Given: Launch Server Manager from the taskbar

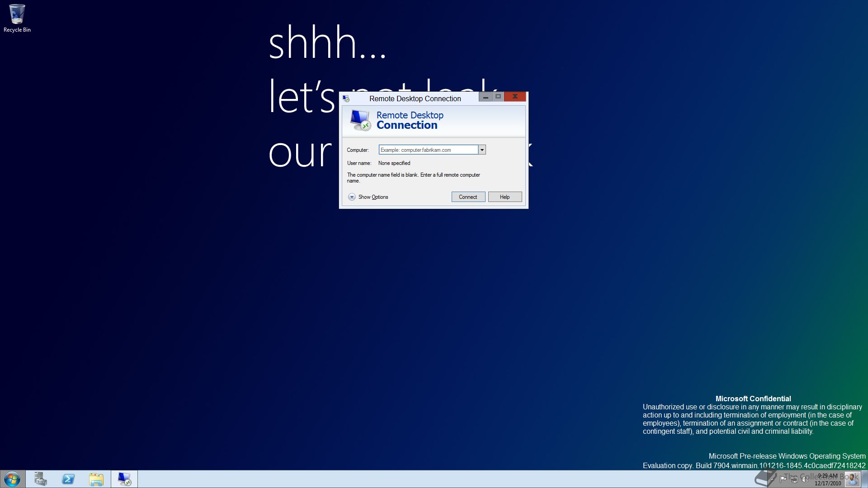Looking at the screenshot, I should 40,479.
